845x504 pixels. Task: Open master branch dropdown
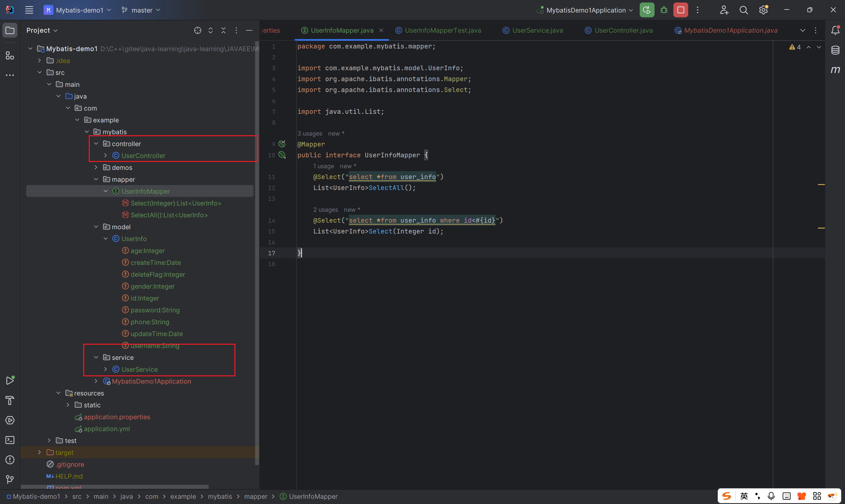141,10
